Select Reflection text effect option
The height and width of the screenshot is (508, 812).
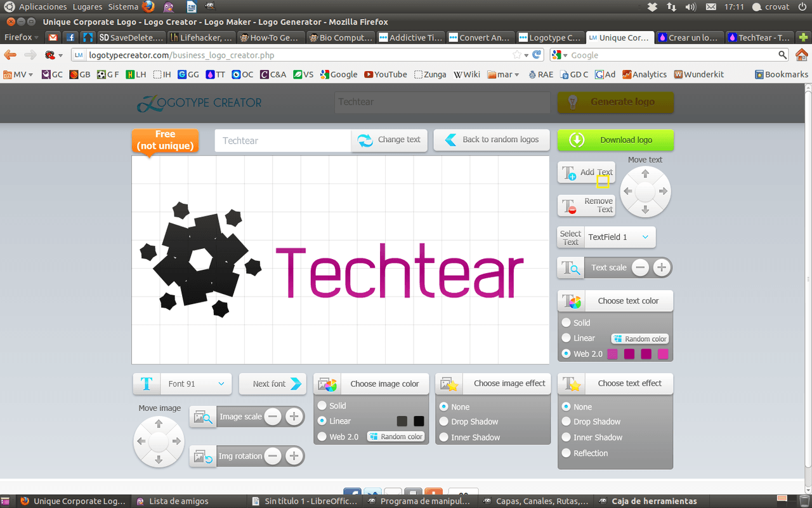[566, 453]
